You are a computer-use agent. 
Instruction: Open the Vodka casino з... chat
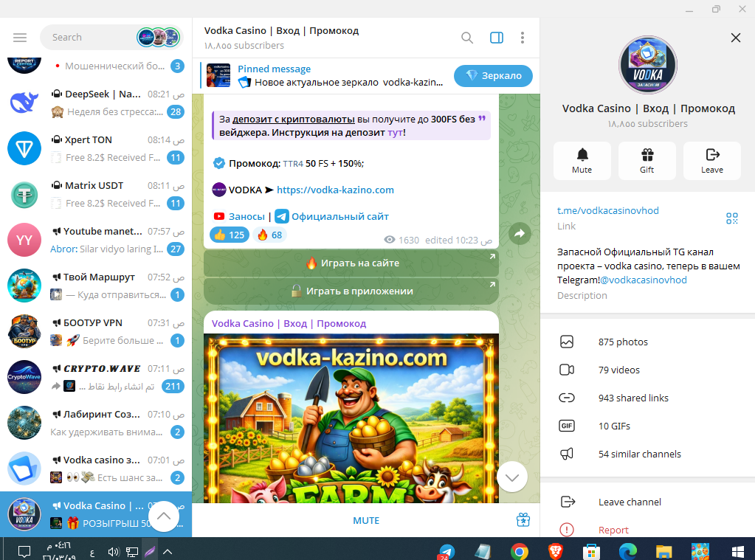(96, 469)
